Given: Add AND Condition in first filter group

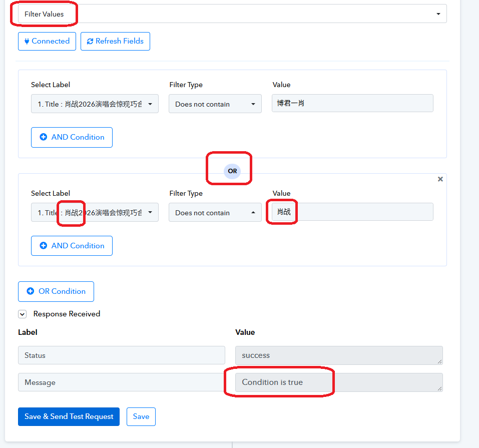Looking at the screenshot, I should (x=72, y=137).
